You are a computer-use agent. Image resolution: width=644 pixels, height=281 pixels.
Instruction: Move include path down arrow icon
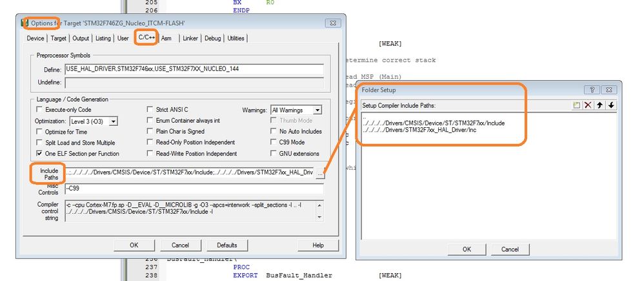coord(611,105)
